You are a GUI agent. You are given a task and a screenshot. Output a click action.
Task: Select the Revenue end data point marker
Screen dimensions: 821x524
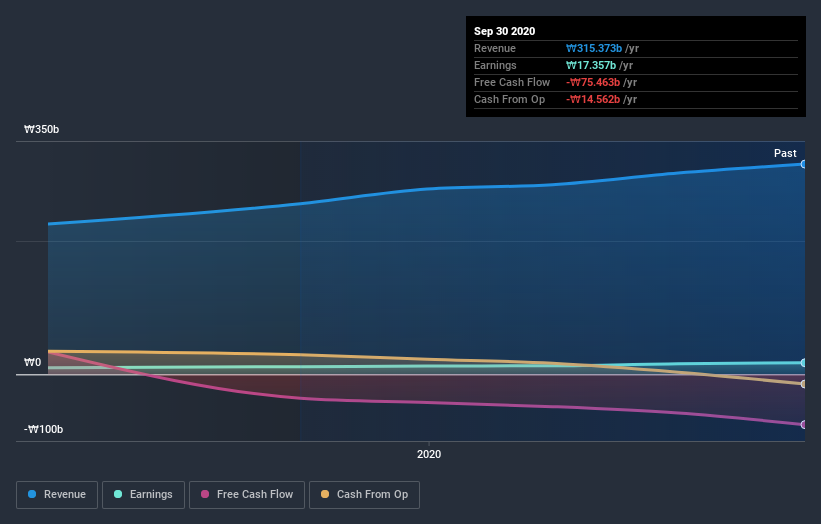[x=803, y=164]
